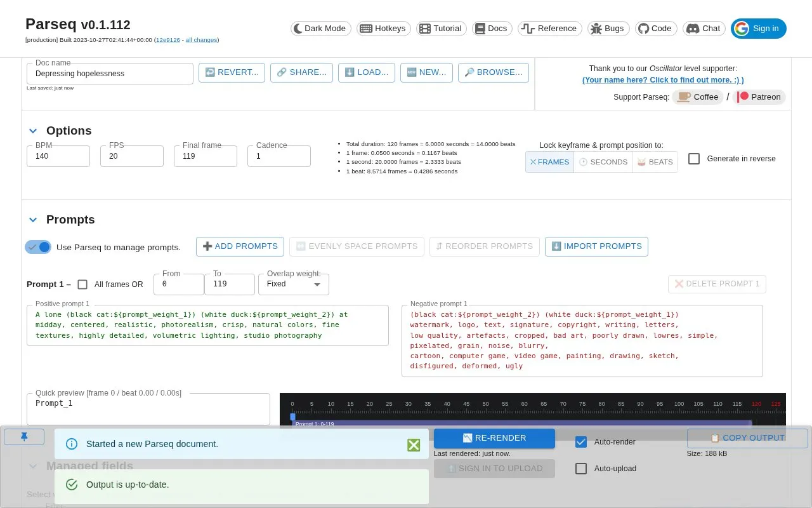
Task: Click the RE-RENDER button
Action: tap(494, 438)
